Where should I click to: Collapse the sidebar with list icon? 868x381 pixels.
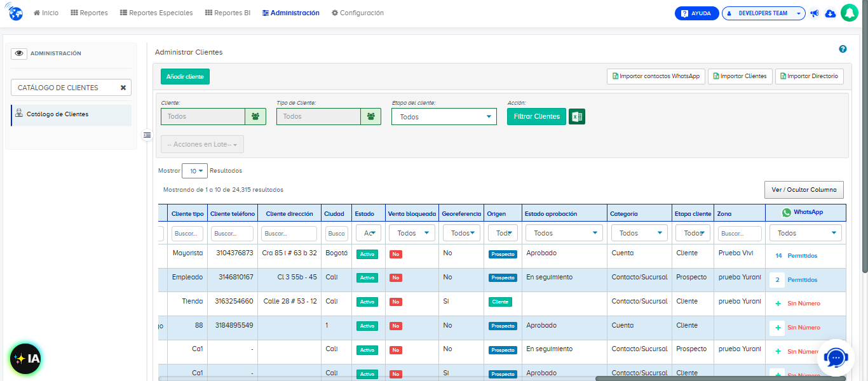(x=147, y=135)
